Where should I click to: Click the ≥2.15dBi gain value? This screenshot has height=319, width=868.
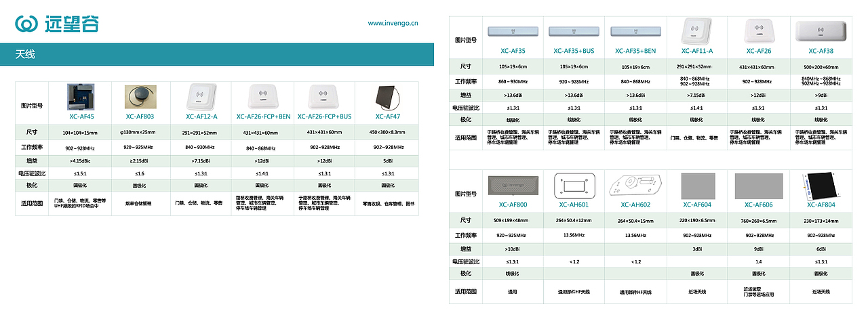coord(140,161)
